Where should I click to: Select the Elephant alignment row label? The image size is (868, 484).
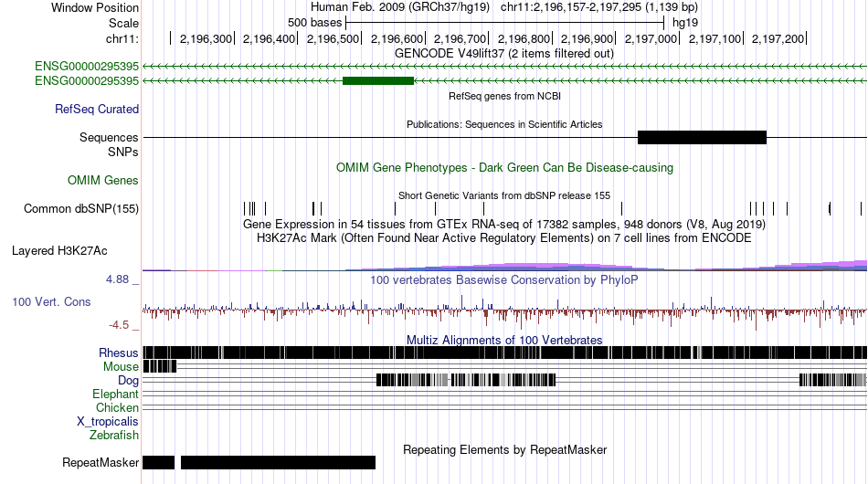coord(115,394)
